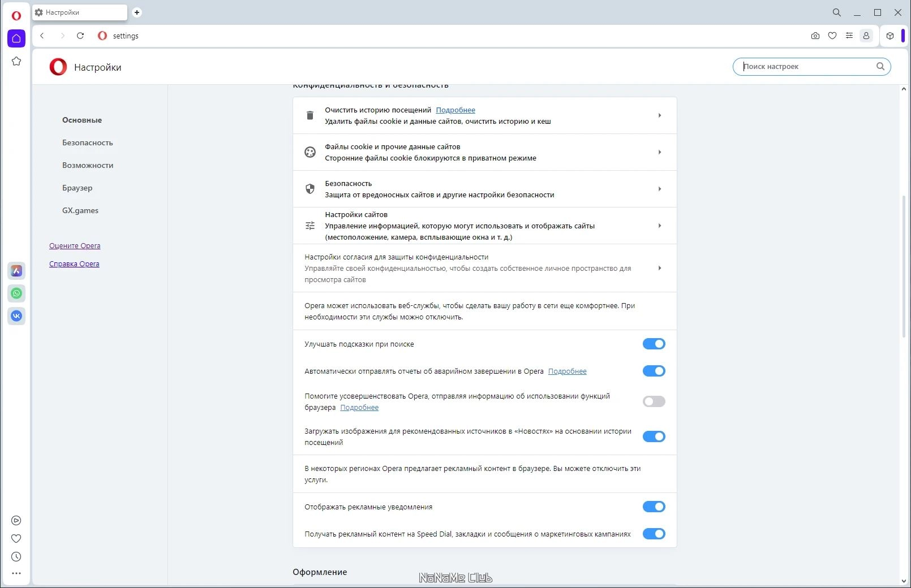Open Подробнее link next to clear history
The height and width of the screenshot is (588, 911).
click(x=455, y=110)
